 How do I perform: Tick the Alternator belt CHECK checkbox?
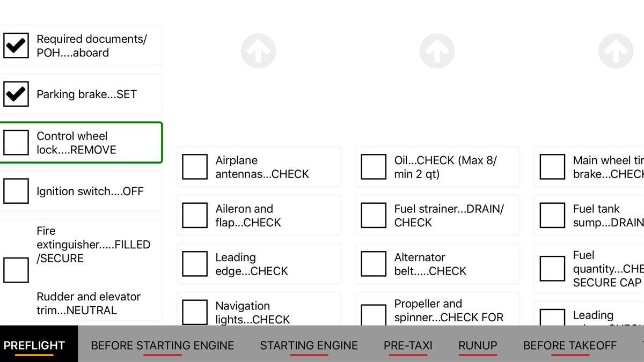pyautogui.click(x=374, y=264)
